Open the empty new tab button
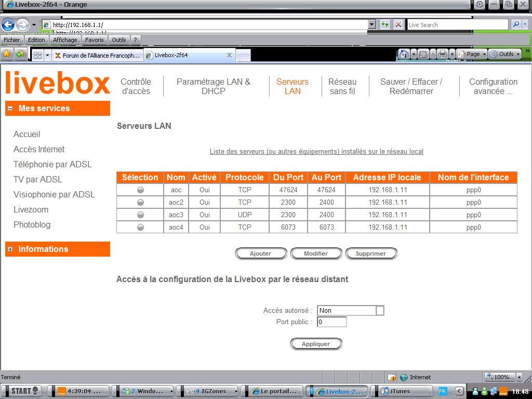Viewport: 532px width, 399px height. [243, 55]
